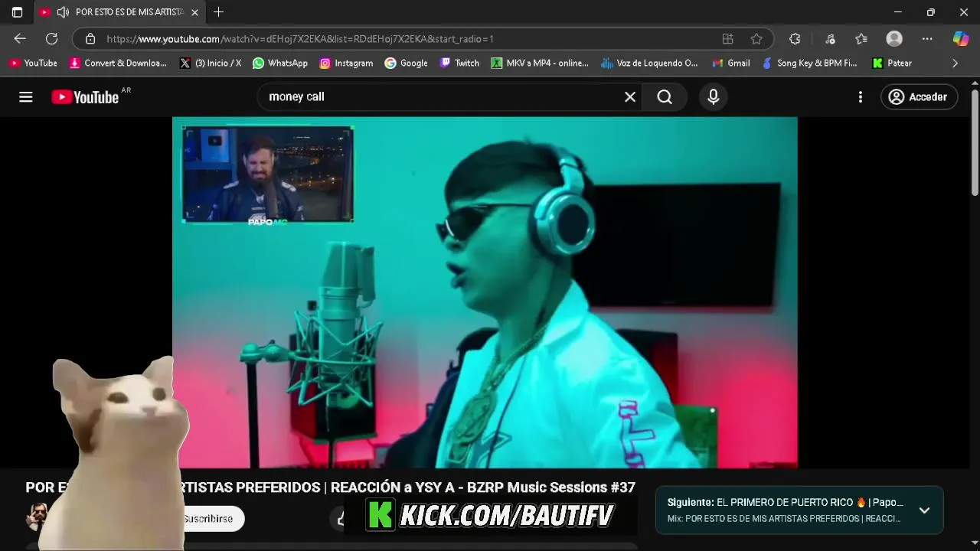Screen dimensions: 980x551
Task: Open the browser profile avatar
Action: (894, 38)
